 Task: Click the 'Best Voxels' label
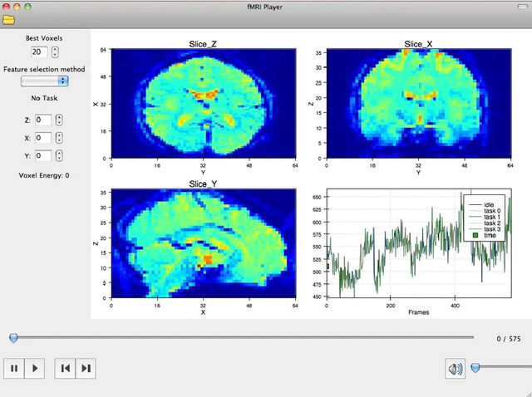point(44,38)
